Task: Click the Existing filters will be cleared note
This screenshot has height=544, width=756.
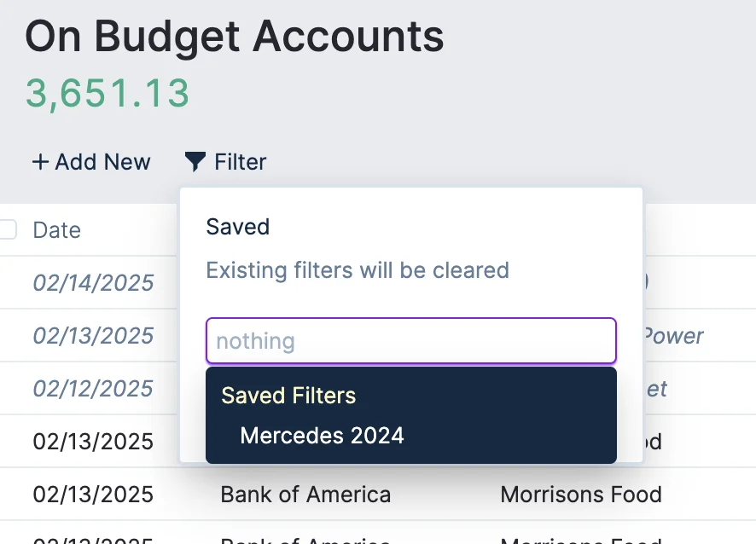Action: click(358, 271)
